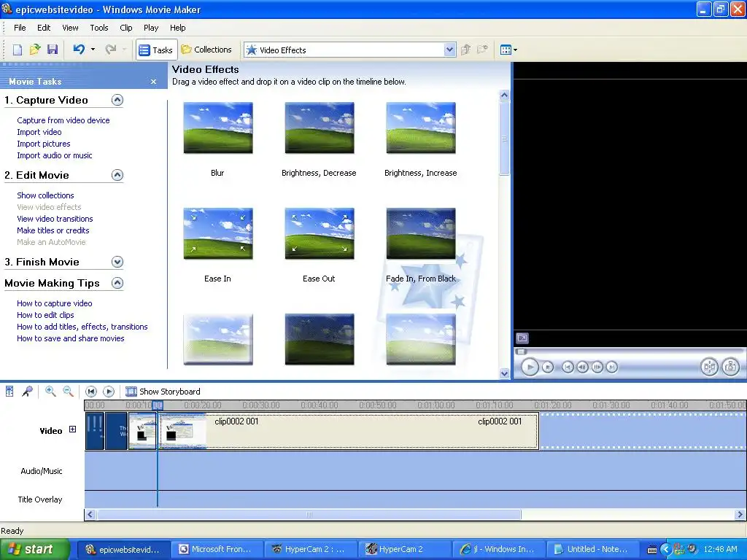Click the preview monitor Play button
747x560 pixels.
(530, 367)
